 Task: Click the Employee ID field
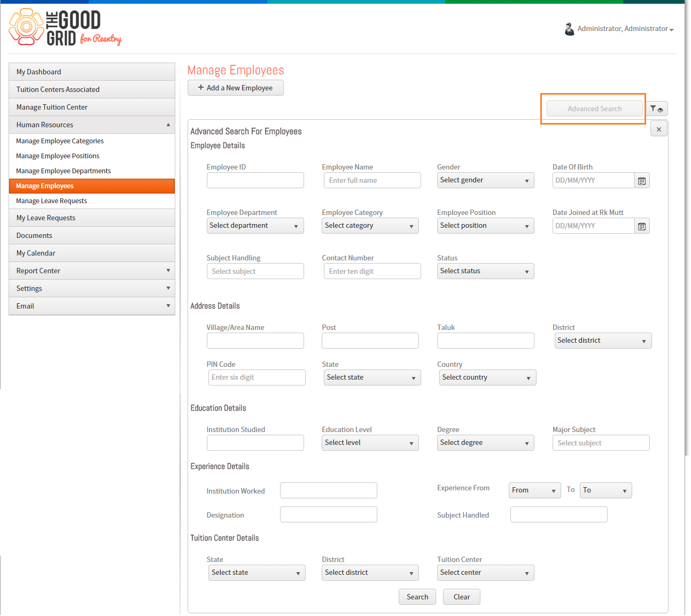tap(255, 180)
